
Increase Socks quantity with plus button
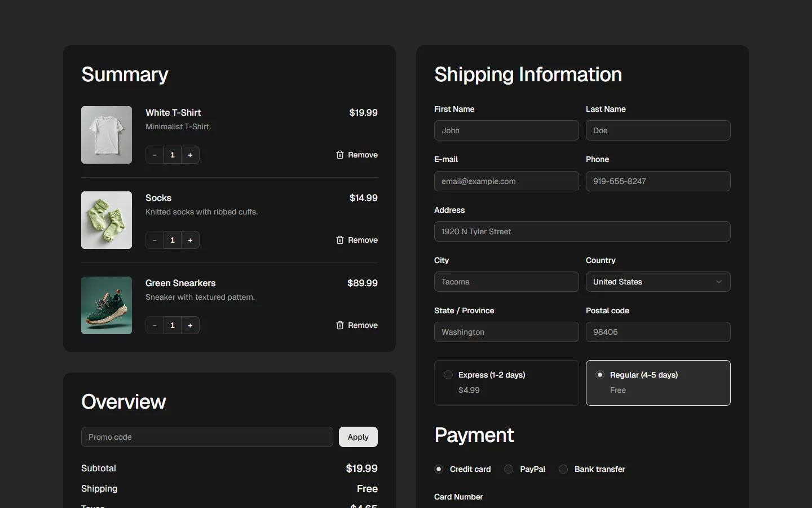190,240
